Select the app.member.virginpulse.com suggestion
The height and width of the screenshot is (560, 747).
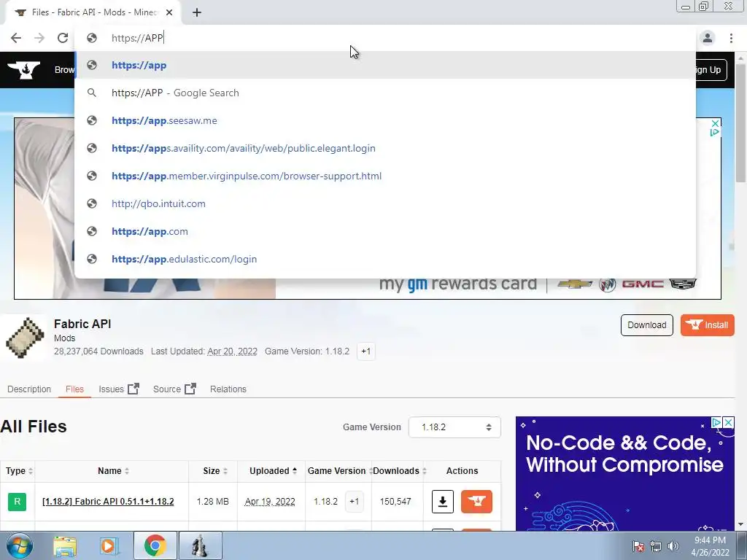(385, 176)
